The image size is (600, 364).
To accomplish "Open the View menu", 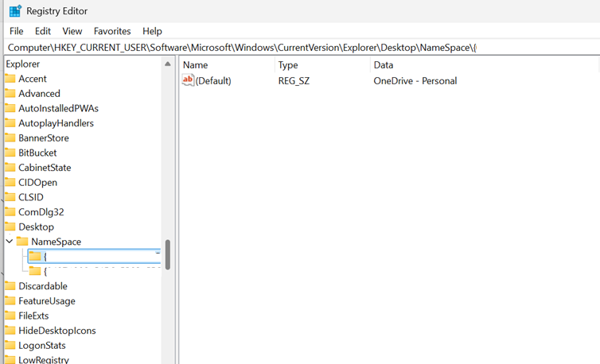I will pyautogui.click(x=72, y=31).
